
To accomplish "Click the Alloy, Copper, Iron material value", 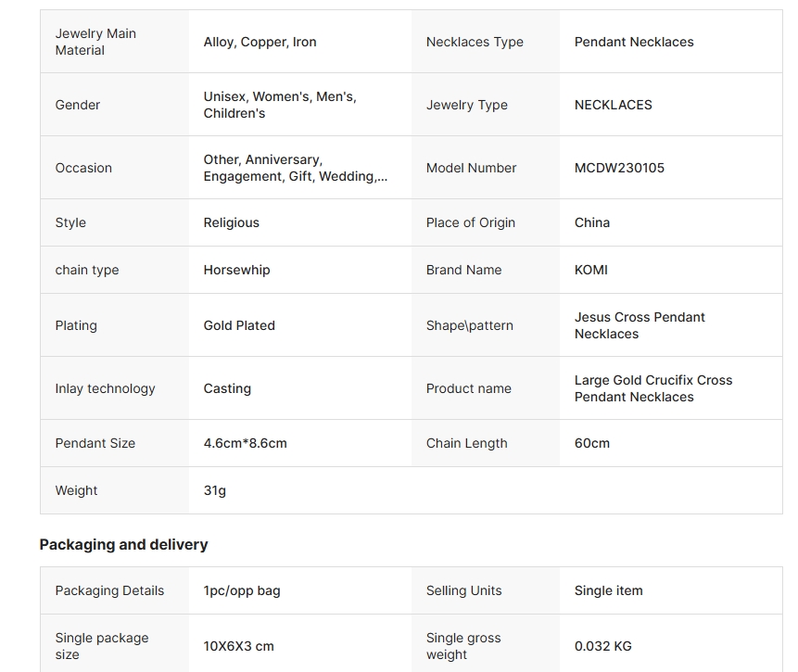I will tap(260, 42).
